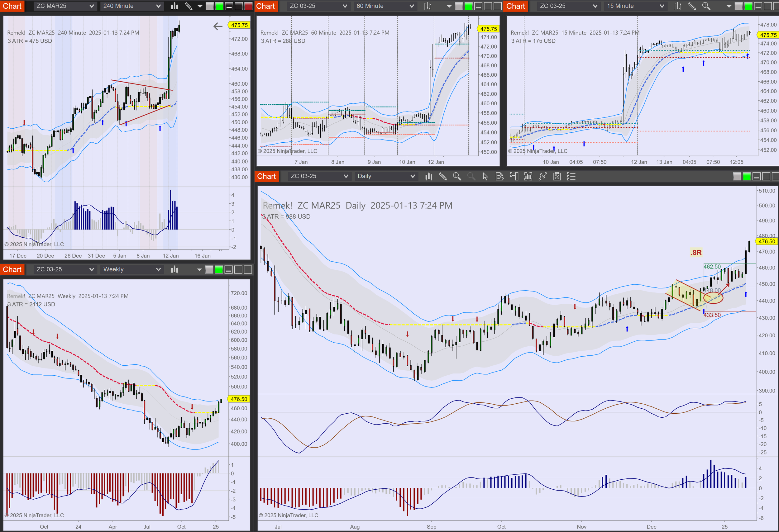Screen dimensions: 779x532
Task: Click bar-style icon on 240 Minute chart
Action: (174, 6)
